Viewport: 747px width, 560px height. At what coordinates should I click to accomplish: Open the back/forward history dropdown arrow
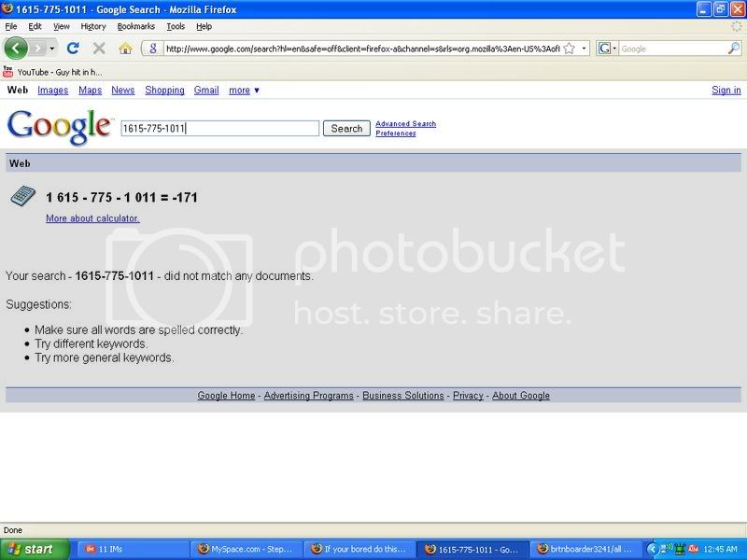[x=52, y=49]
